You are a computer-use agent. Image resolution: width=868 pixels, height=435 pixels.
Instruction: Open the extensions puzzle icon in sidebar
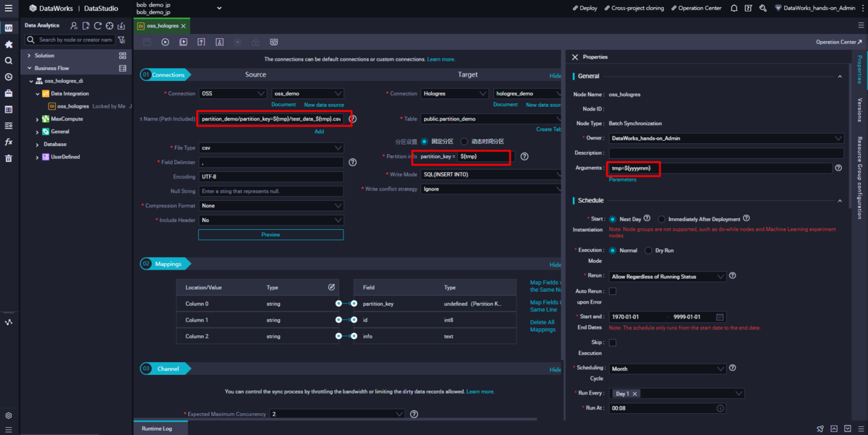point(9,44)
